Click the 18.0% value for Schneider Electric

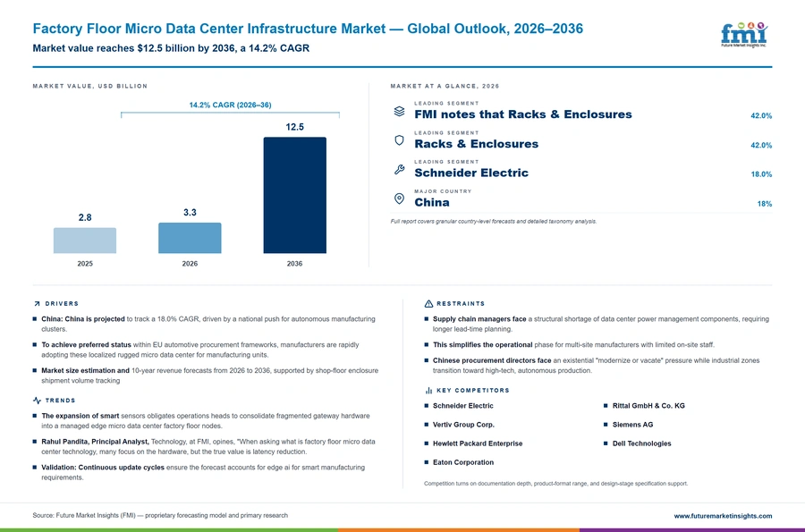coord(761,174)
